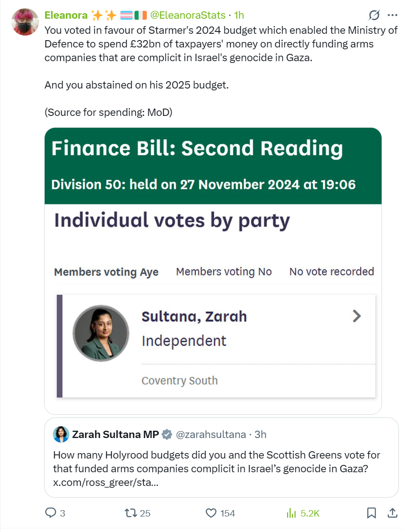This screenshot has width=403, height=532.
Task: Click Zarah Sultana MP quoted author name
Action: (x=115, y=434)
